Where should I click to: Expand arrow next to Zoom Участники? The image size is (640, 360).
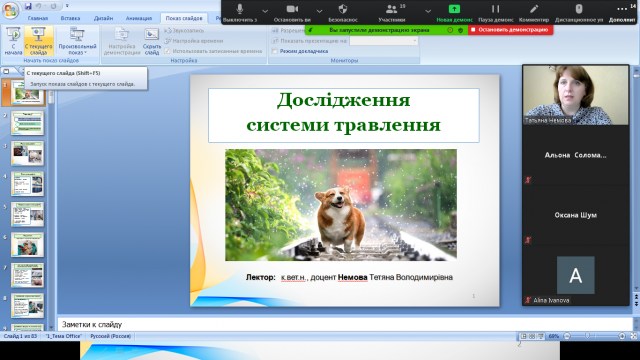(428, 11)
